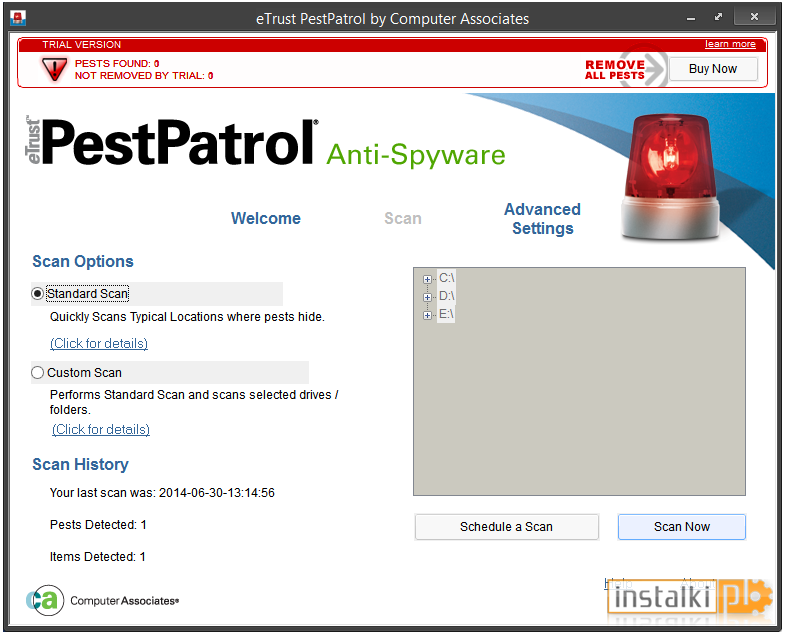Select the Standard Scan radio button

coord(38,293)
